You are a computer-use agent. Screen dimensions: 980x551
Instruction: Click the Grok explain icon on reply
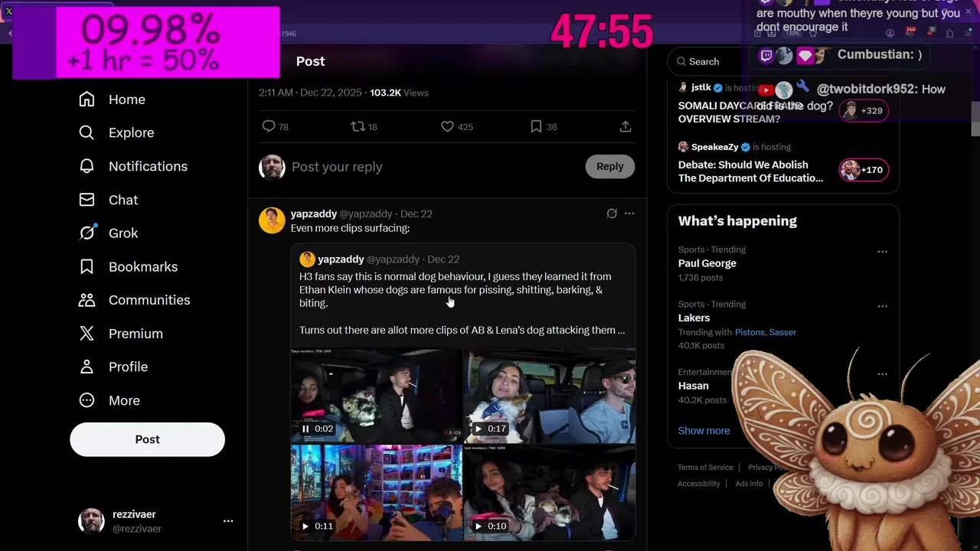click(611, 214)
